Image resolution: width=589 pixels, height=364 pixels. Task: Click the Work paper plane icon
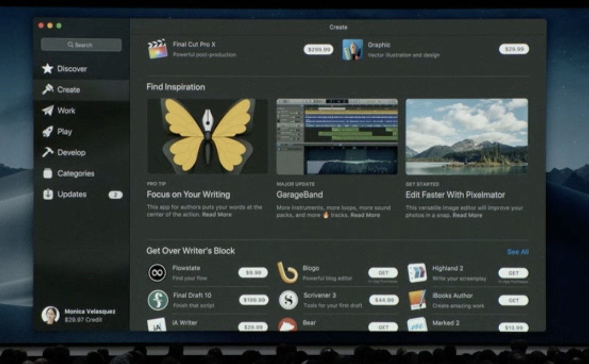click(48, 110)
